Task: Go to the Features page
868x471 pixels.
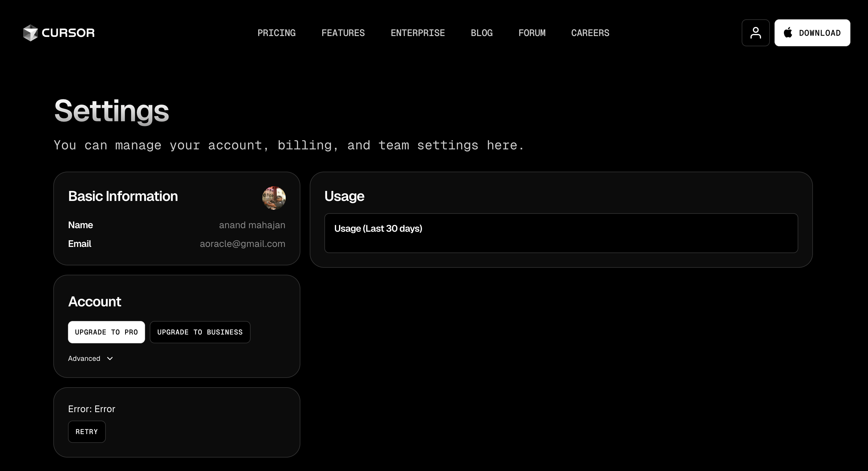Action: (x=343, y=33)
